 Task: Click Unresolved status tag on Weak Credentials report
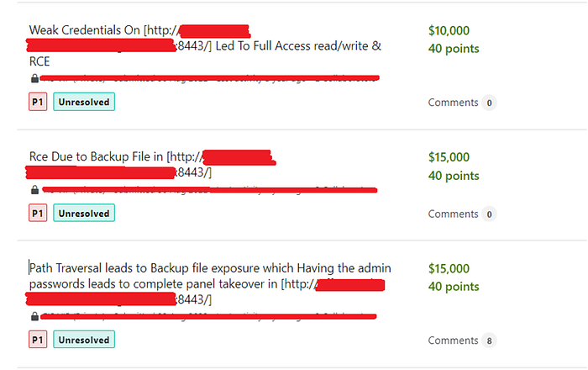(84, 103)
